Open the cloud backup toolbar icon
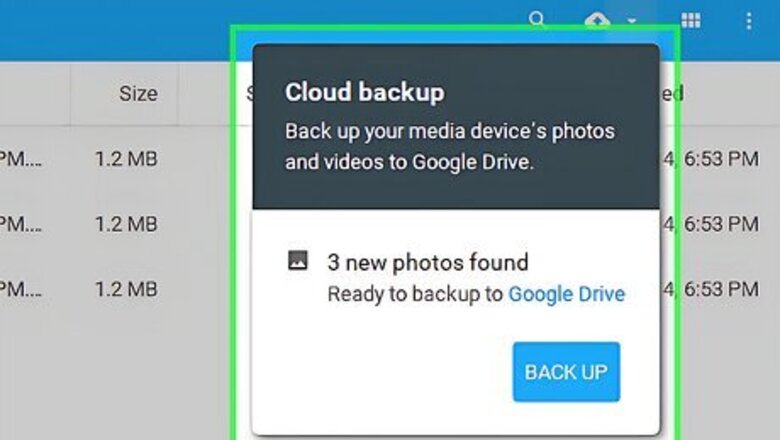Viewport: 780px width, 440px height. [x=598, y=21]
